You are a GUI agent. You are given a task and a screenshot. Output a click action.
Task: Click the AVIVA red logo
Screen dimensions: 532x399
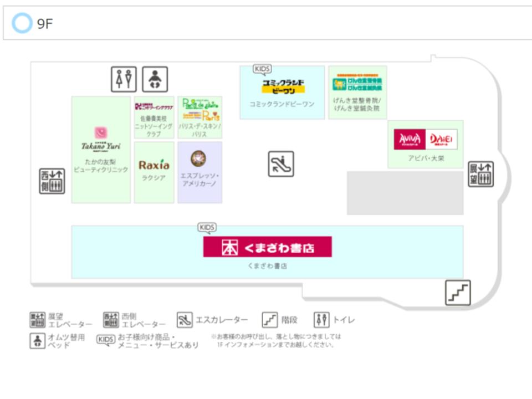[x=410, y=139]
